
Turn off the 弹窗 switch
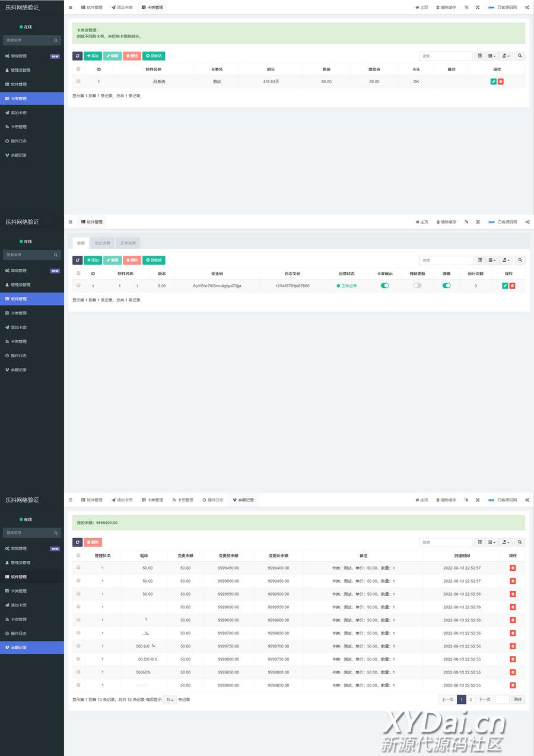pos(446,285)
